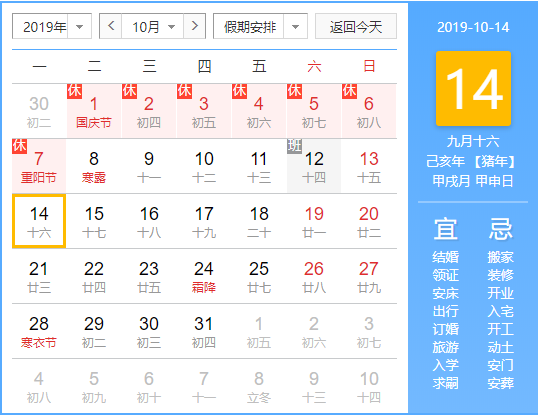This screenshot has height=417, width=539.
Task: Pick October 8 寒露 date
Action: tap(94, 166)
